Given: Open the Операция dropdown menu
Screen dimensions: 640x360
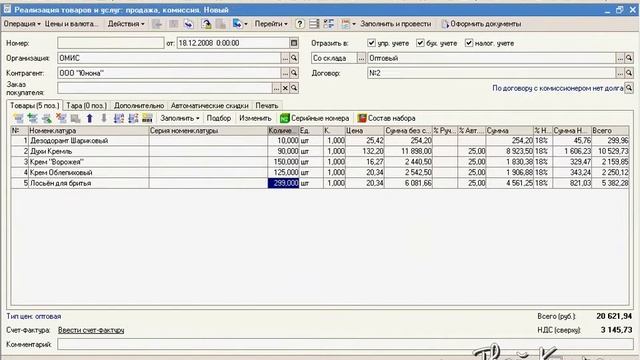Looking at the screenshot, I should [x=22, y=24].
